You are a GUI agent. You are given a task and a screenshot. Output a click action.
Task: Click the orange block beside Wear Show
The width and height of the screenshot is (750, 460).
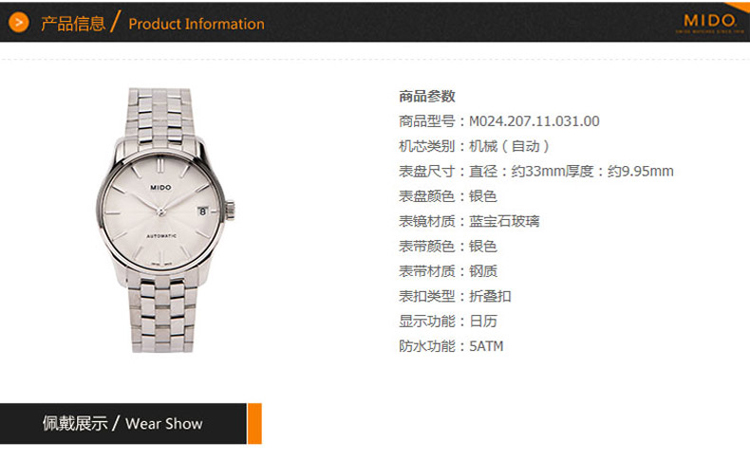254,423
